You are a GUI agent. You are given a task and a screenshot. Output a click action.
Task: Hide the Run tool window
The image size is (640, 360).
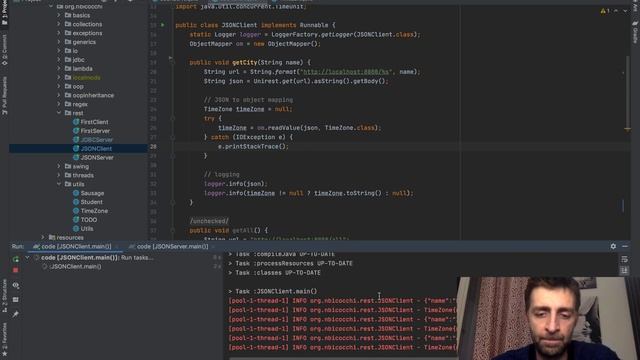(625, 247)
